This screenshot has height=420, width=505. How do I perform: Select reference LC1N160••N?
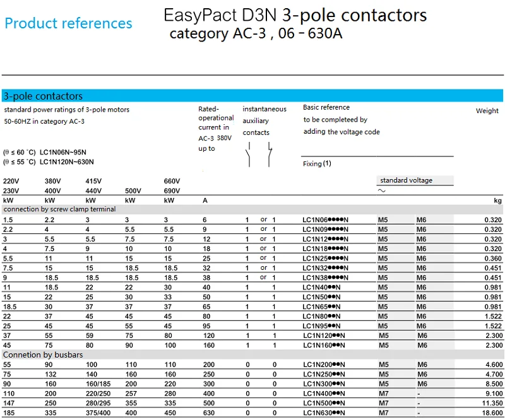pyautogui.click(x=324, y=346)
